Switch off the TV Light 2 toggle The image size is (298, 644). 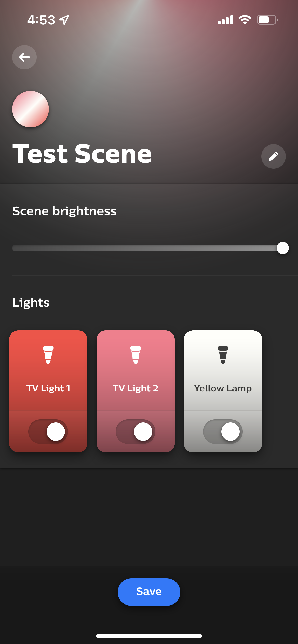136,431
